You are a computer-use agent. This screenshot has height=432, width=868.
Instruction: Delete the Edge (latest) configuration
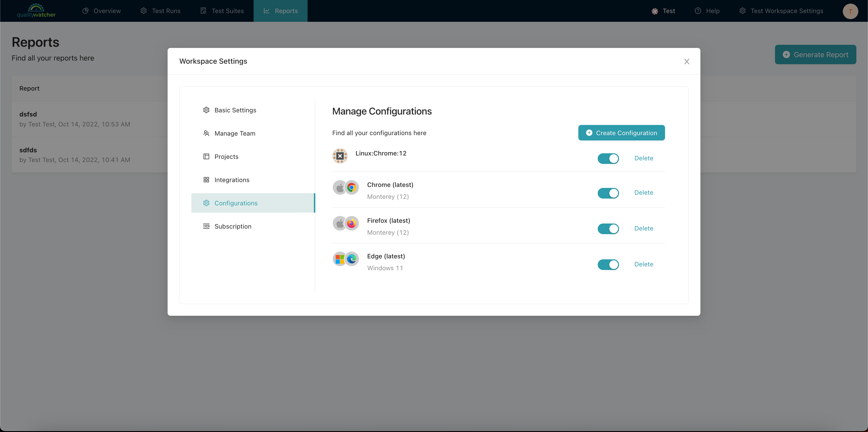click(643, 264)
